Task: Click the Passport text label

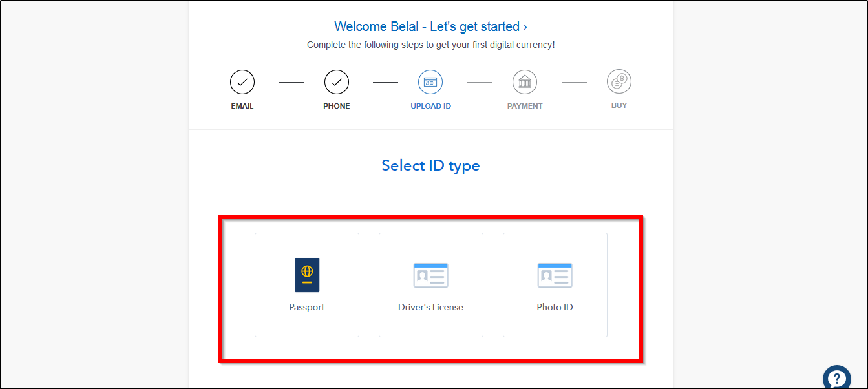Action: point(307,307)
